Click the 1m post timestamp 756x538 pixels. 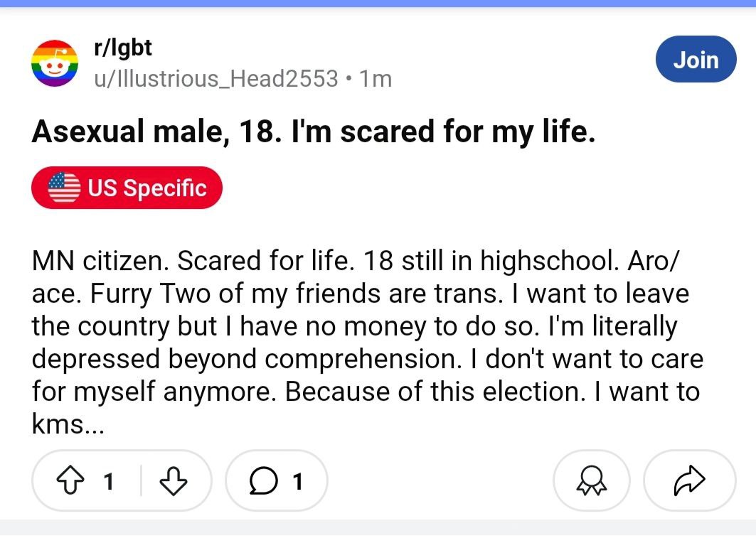(376, 79)
